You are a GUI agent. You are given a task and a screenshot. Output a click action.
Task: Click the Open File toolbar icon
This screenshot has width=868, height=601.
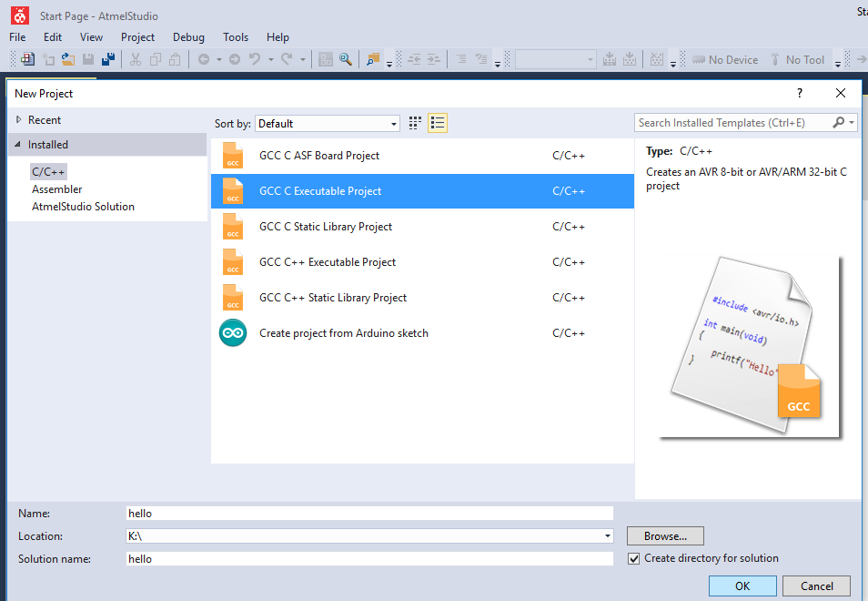pos(68,59)
